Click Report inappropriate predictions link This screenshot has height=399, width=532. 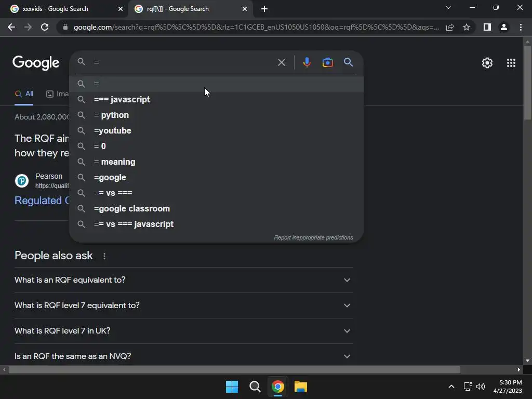click(x=313, y=237)
